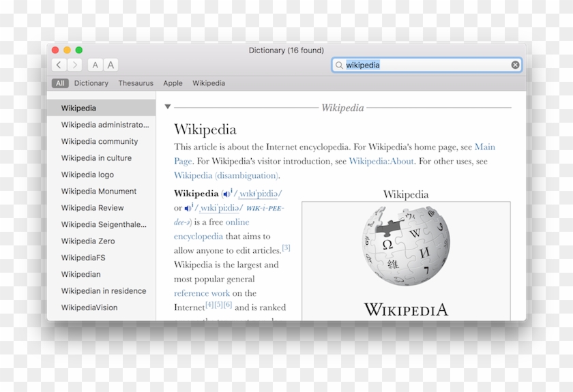Open the Wikipedia (disambiguation) link

click(x=226, y=175)
